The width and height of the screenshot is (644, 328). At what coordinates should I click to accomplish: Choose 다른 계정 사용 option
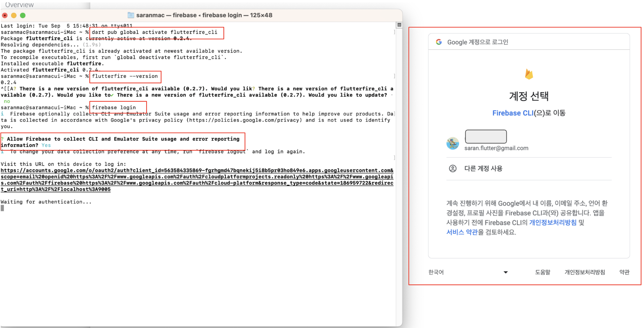click(483, 169)
